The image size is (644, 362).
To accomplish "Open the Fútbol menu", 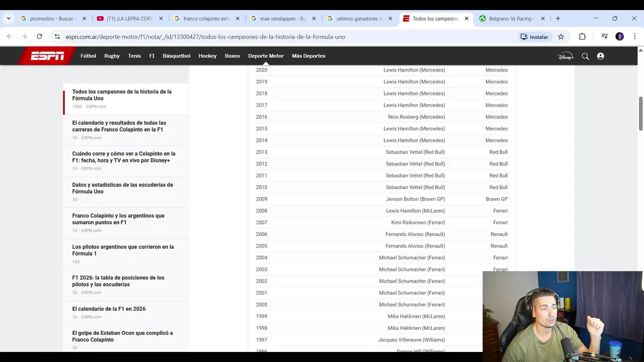I will (x=88, y=56).
